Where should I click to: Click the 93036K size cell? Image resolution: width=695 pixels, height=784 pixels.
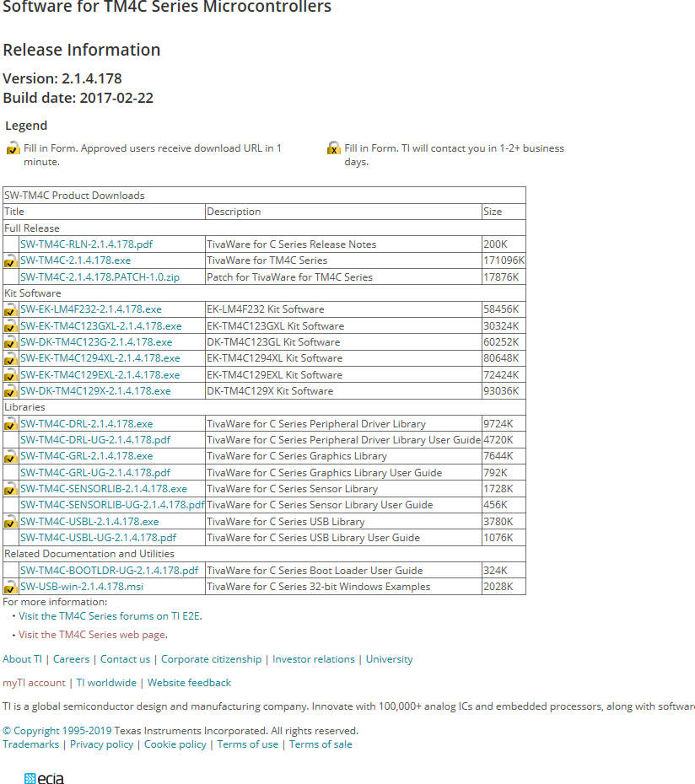(x=504, y=391)
